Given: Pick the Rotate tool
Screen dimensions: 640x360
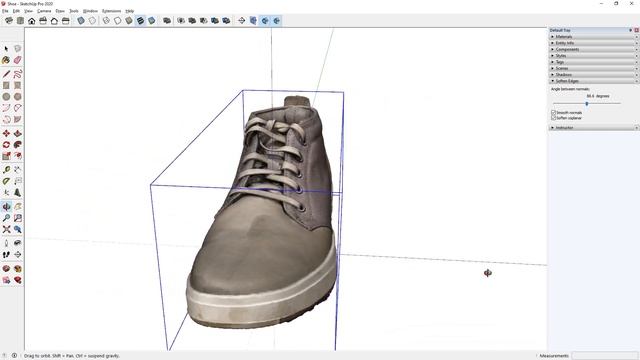Looking at the screenshot, I should [6, 145].
